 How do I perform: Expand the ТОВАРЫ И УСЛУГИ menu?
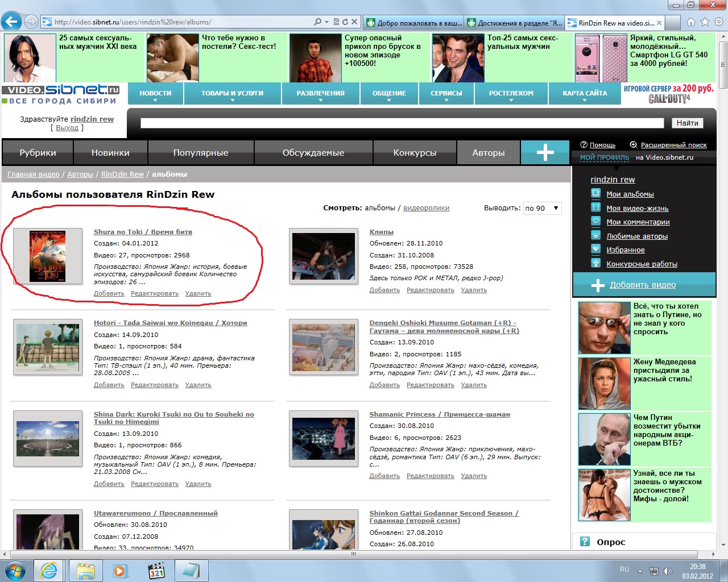[233, 94]
